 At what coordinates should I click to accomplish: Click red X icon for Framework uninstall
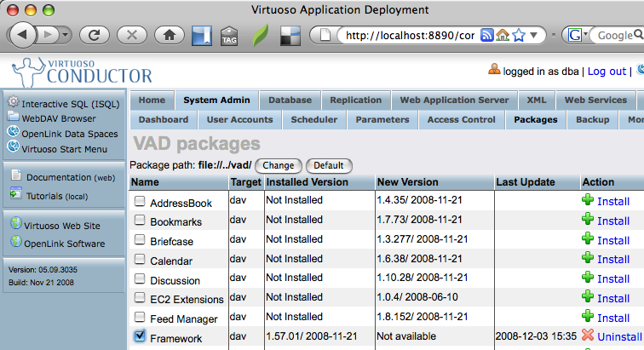[588, 336]
